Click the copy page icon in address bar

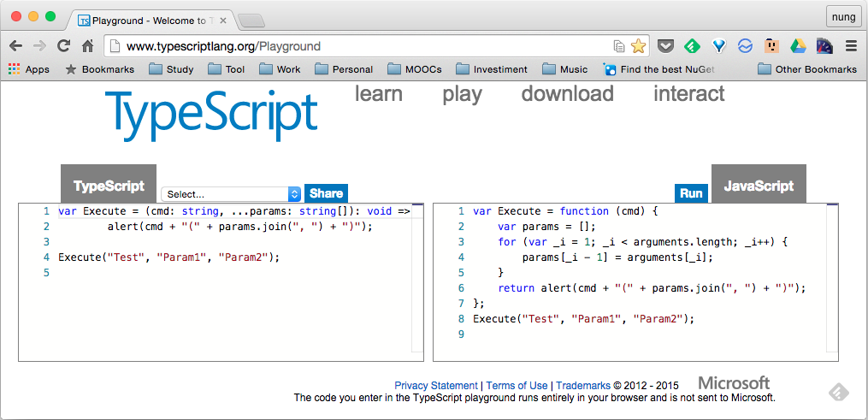pyautogui.click(x=619, y=46)
